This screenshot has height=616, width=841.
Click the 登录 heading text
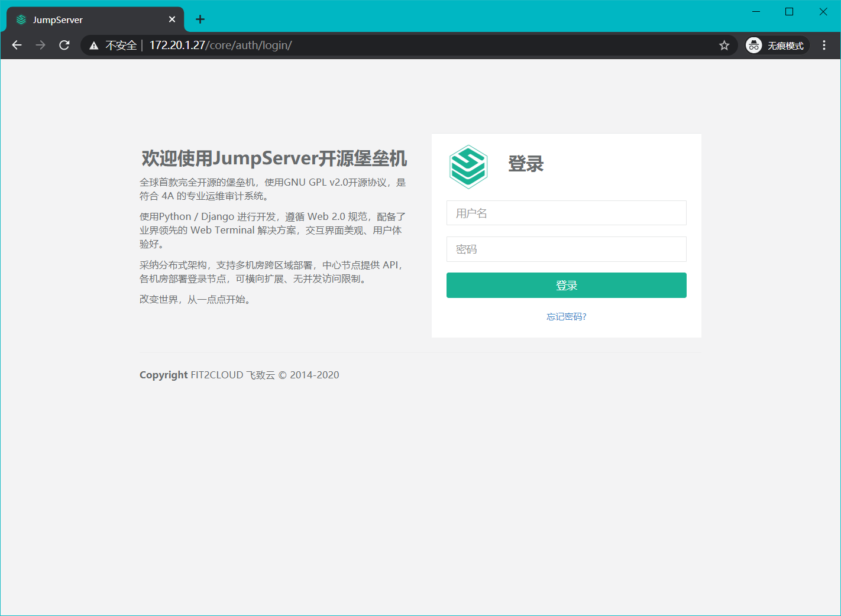point(526,164)
